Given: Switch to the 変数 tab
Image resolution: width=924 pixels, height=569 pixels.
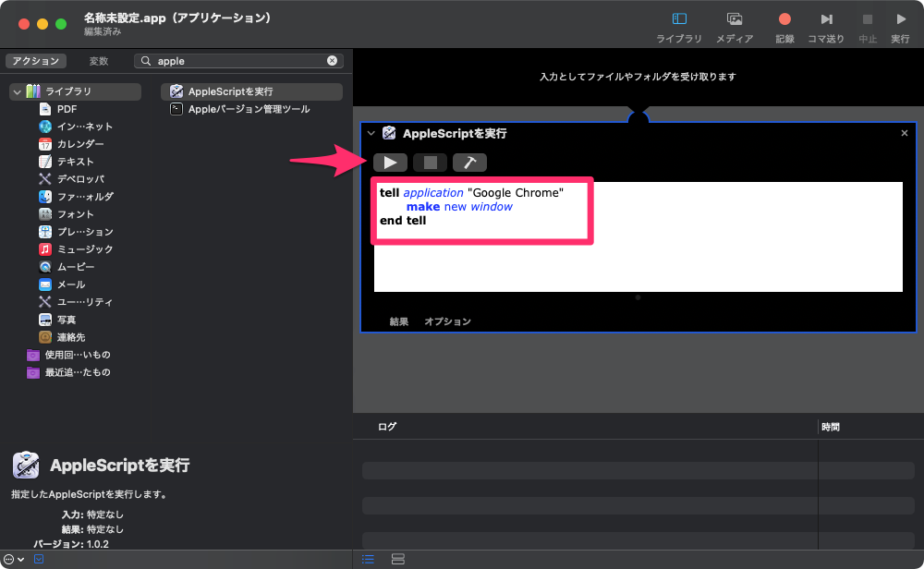Looking at the screenshot, I should point(99,61).
